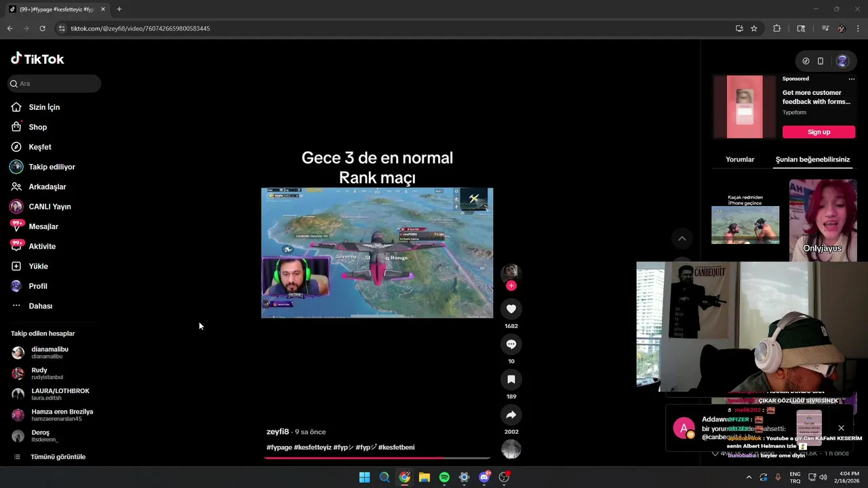The height and width of the screenshot is (488, 868).
Task: Click the #kesfetteyiz hashtag
Action: (313, 447)
